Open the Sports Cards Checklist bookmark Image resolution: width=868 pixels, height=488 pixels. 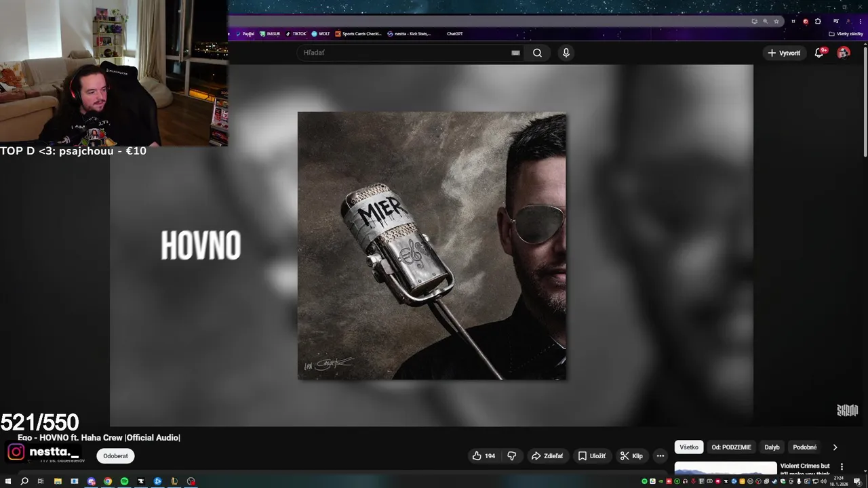tap(359, 34)
